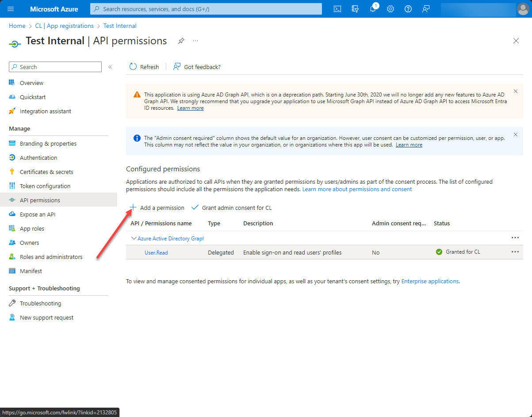
Task: Click the Expose an API icon
Action: [x=12, y=214]
